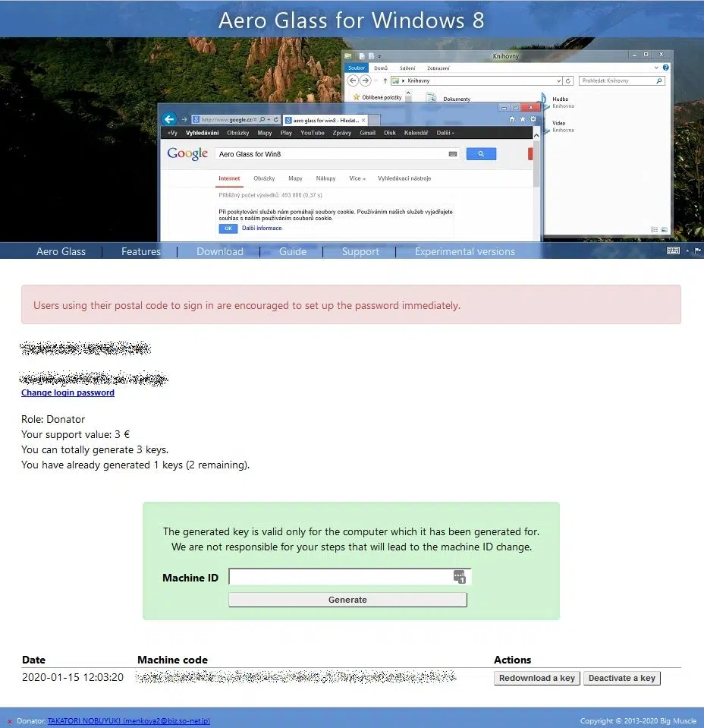Click the 'Role: Donator' text
The image size is (704, 728).
click(53, 419)
